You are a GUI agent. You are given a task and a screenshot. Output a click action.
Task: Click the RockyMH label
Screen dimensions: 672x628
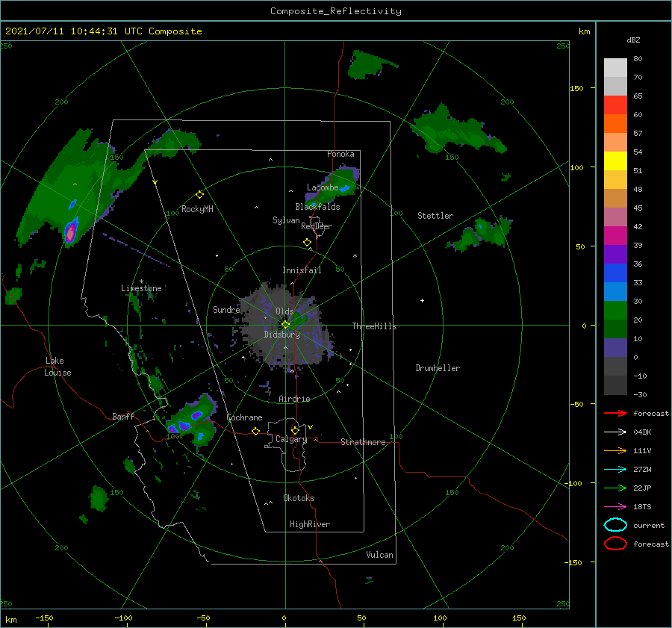pos(197,209)
